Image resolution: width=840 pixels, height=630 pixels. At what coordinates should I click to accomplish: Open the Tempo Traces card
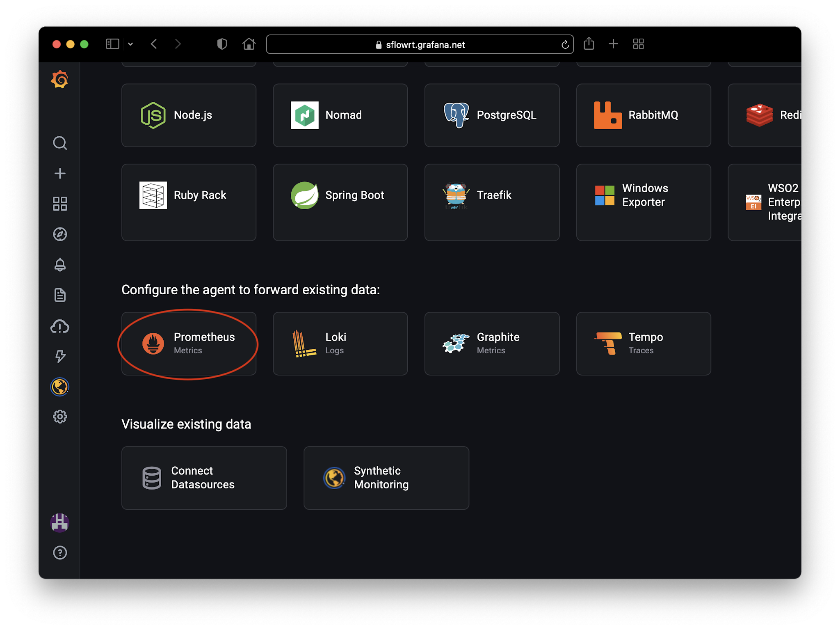(x=644, y=344)
